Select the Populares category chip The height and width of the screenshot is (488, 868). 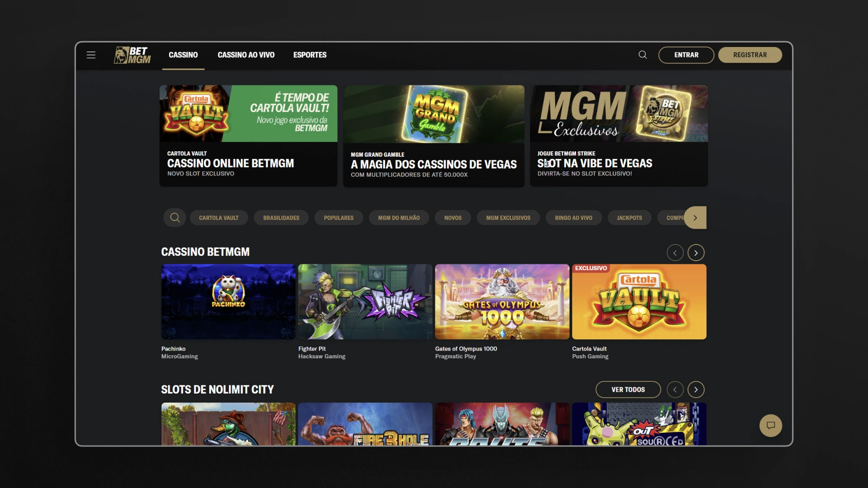[x=339, y=218]
